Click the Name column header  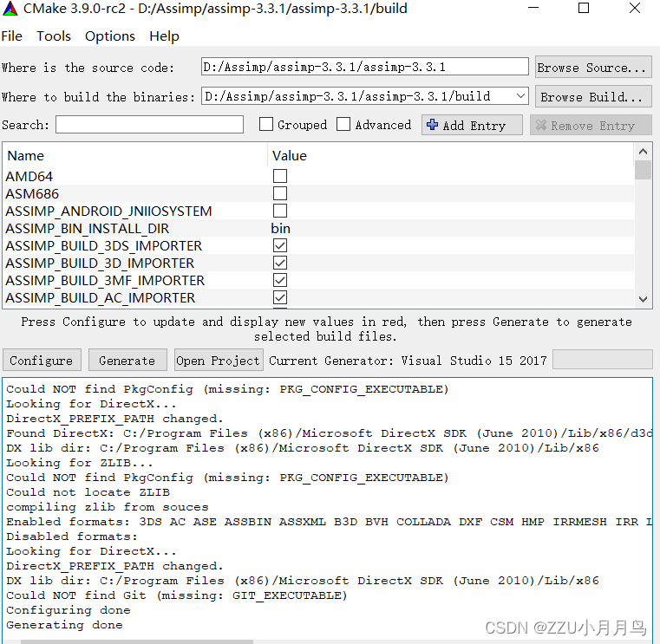click(26, 156)
